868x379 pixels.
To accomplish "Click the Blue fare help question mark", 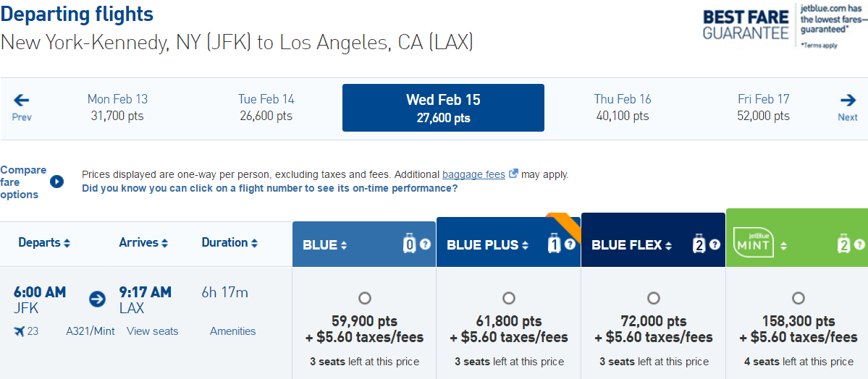I will pos(425,244).
